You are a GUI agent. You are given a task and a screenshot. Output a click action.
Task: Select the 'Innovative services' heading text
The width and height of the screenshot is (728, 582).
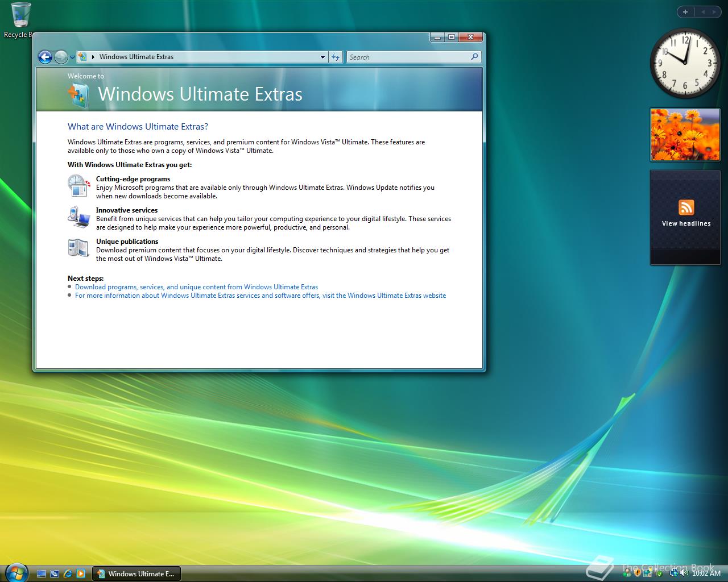coord(127,210)
